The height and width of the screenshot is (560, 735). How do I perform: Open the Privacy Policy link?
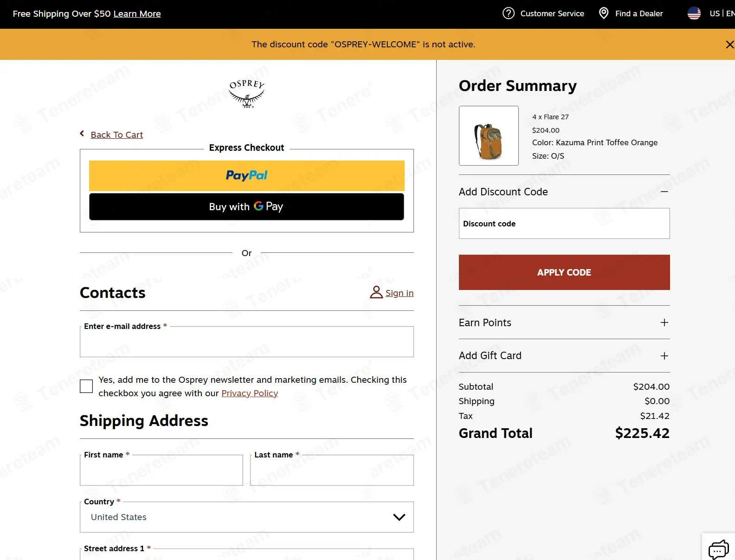(250, 393)
